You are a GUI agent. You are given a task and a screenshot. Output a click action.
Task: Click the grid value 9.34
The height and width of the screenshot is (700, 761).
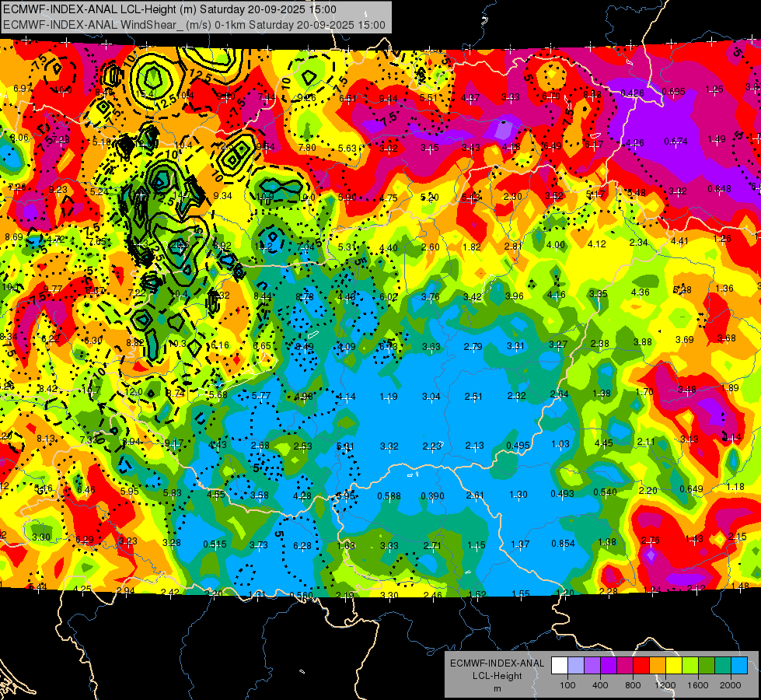[223, 196]
